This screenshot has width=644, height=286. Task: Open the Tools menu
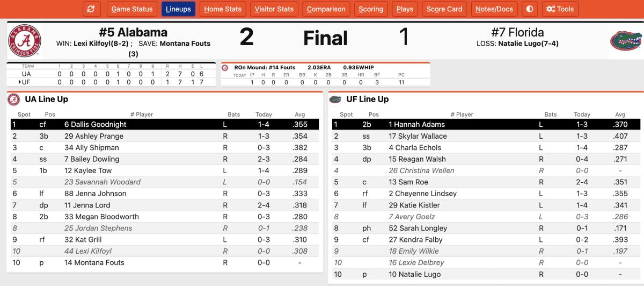[560, 9]
